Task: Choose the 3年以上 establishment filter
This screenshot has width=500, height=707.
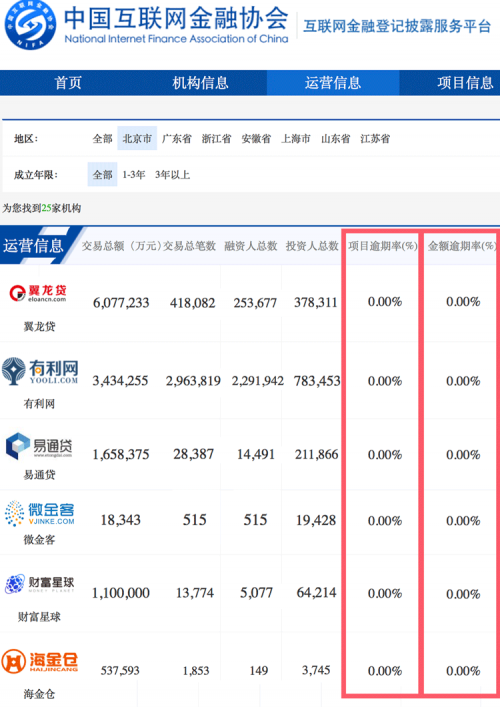Action: coord(172,174)
